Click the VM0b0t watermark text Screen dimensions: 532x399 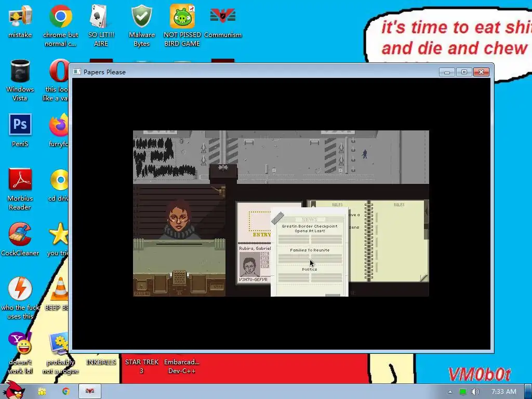click(x=480, y=375)
